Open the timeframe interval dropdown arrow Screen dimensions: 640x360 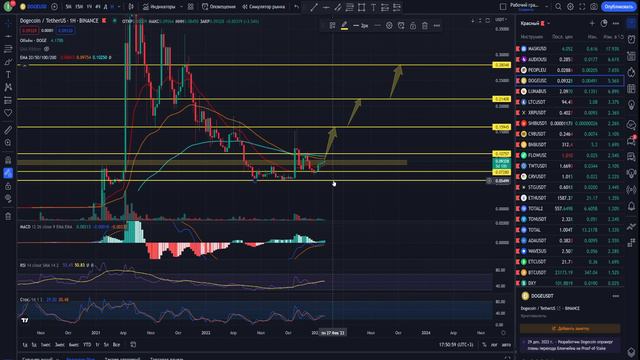119,7
